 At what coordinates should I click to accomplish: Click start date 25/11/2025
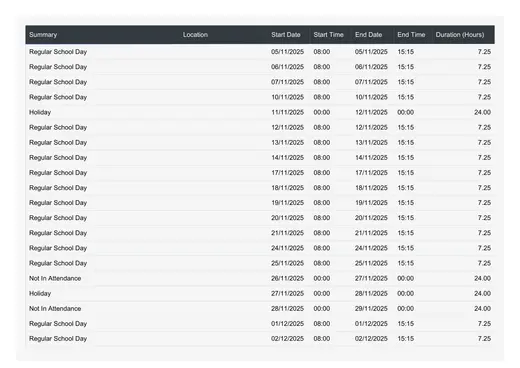[x=287, y=263]
